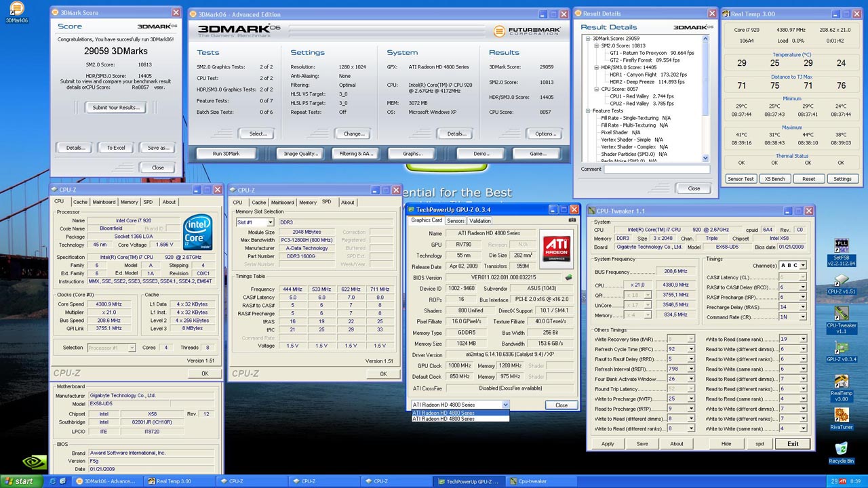Switch to Sensors tab in GPU-Z
The image size is (868, 488).
(456, 220)
